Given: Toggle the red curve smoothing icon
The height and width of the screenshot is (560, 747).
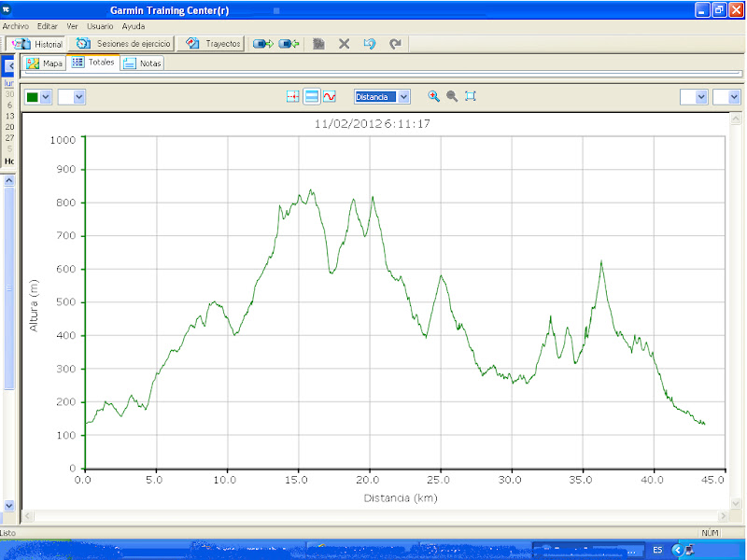Looking at the screenshot, I should (330, 97).
